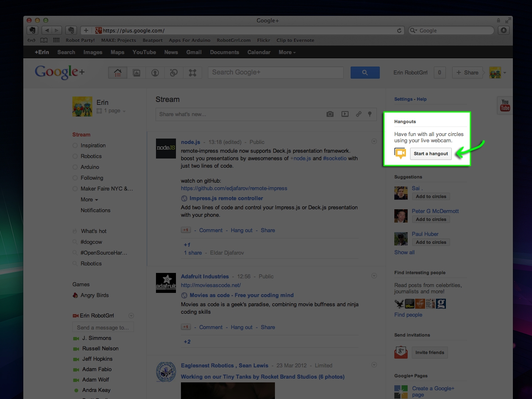This screenshot has height=399, width=532.
Task: Click the Invite friends button
Action: tap(430, 352)
